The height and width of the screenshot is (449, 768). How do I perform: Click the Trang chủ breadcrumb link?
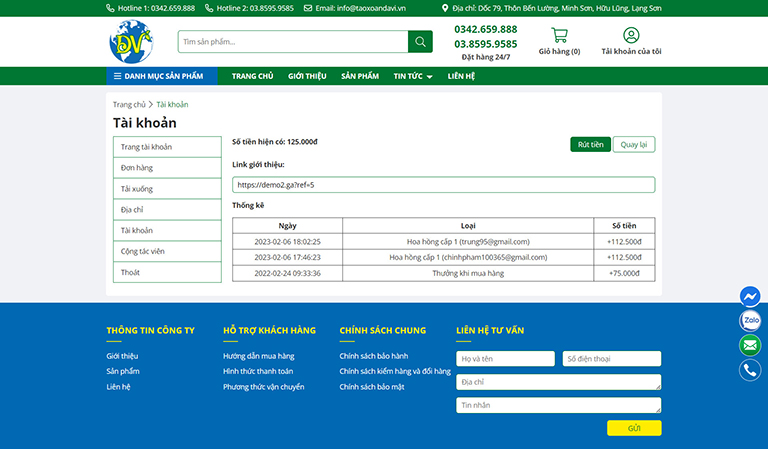[129, 104]
